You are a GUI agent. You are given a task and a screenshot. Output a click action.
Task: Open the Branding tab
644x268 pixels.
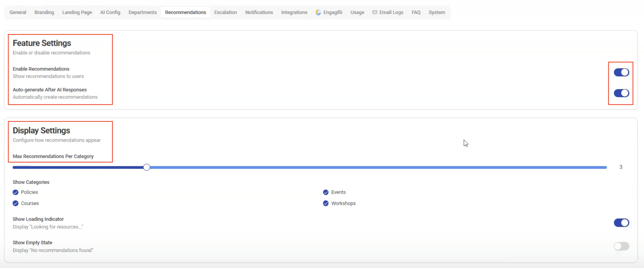point(44,12)
